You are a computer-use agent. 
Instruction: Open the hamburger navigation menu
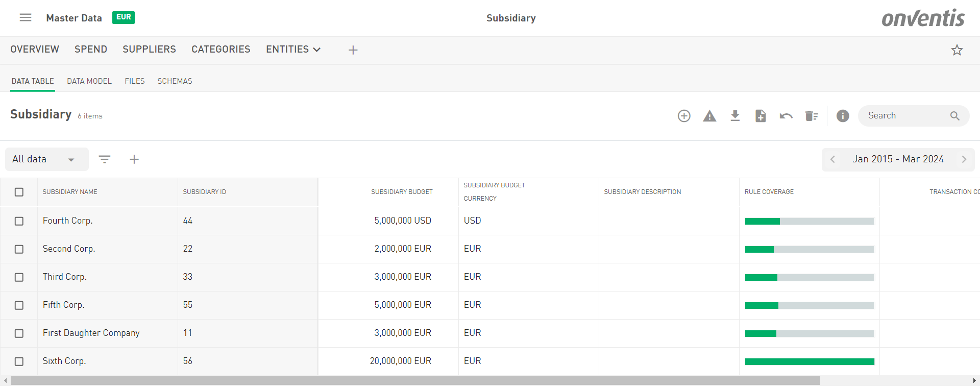tap(26, 18)
